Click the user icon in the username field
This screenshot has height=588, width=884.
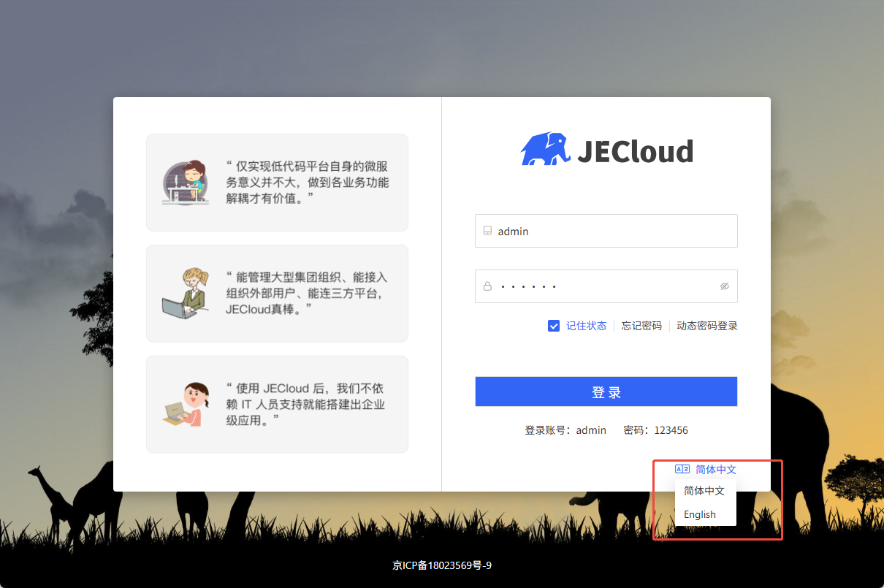pos(487,231)
